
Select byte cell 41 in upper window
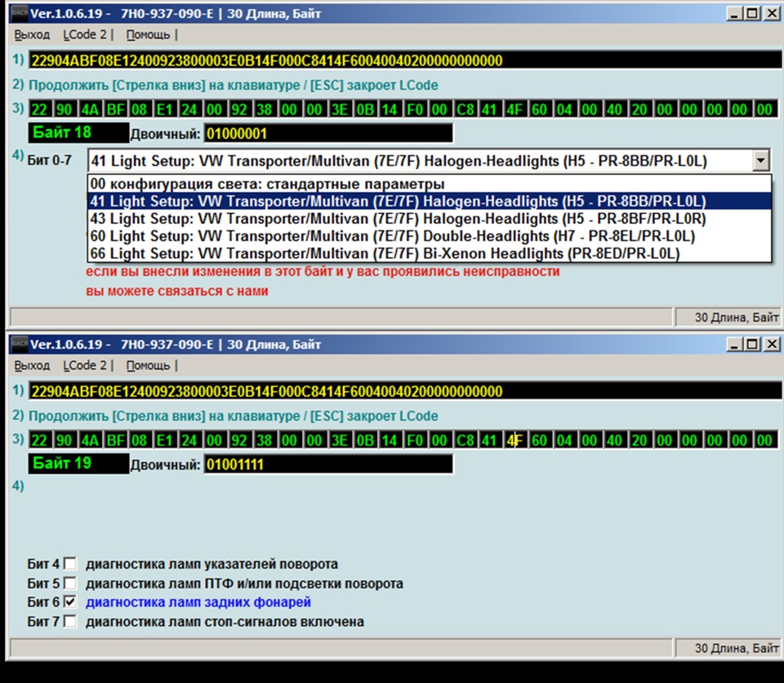pyautogui.click(x=489, y=109)
